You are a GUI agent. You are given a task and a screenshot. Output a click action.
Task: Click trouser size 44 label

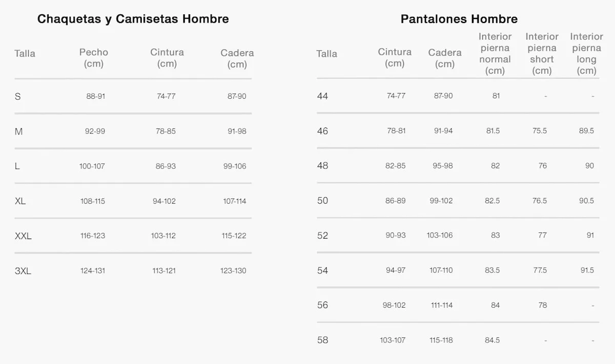pos(322,96)
